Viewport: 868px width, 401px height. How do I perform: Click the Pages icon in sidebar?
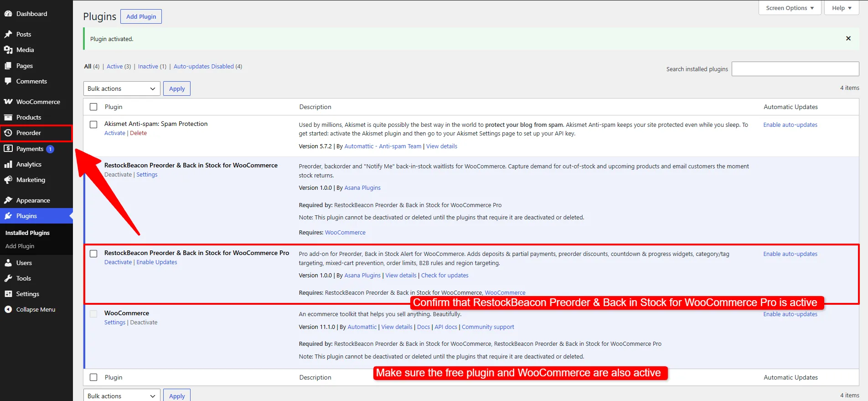pyautogui.click(x=8, y=66)
